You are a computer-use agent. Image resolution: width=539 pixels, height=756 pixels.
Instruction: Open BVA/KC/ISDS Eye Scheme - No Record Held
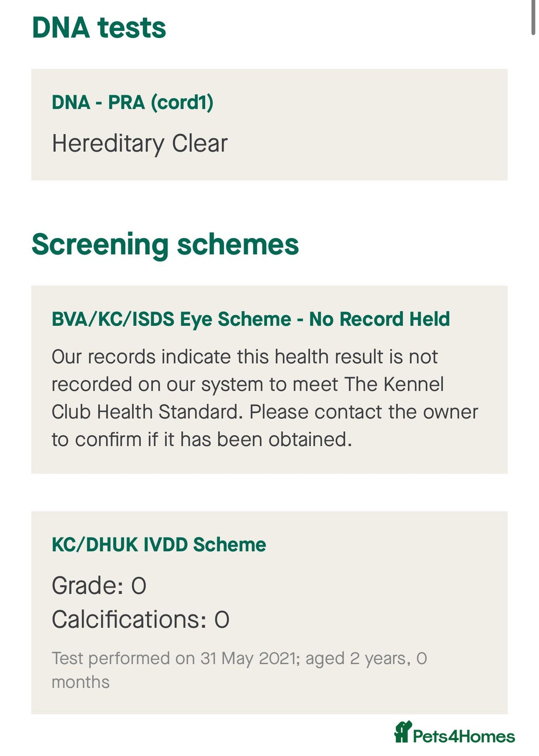tap(251, 319)
